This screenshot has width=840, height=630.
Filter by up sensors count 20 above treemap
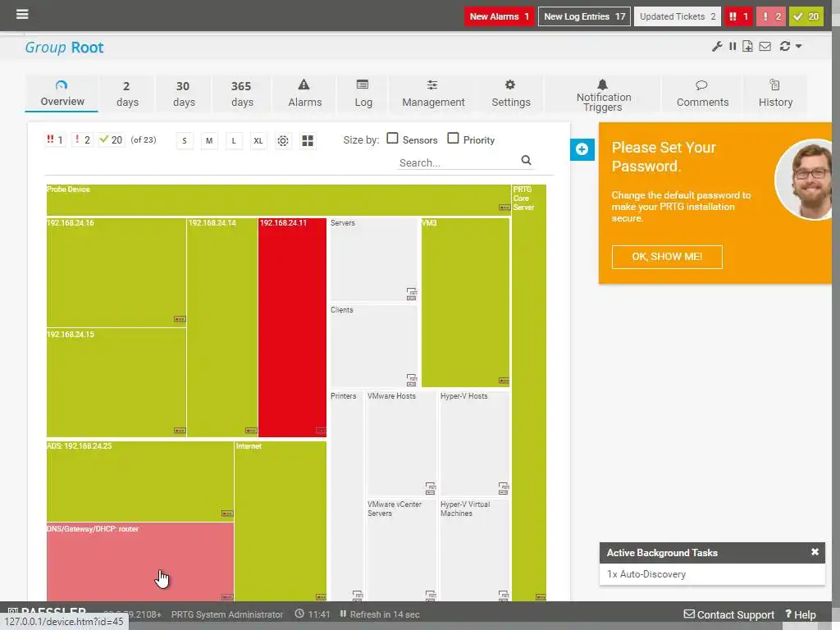point(112,139)
